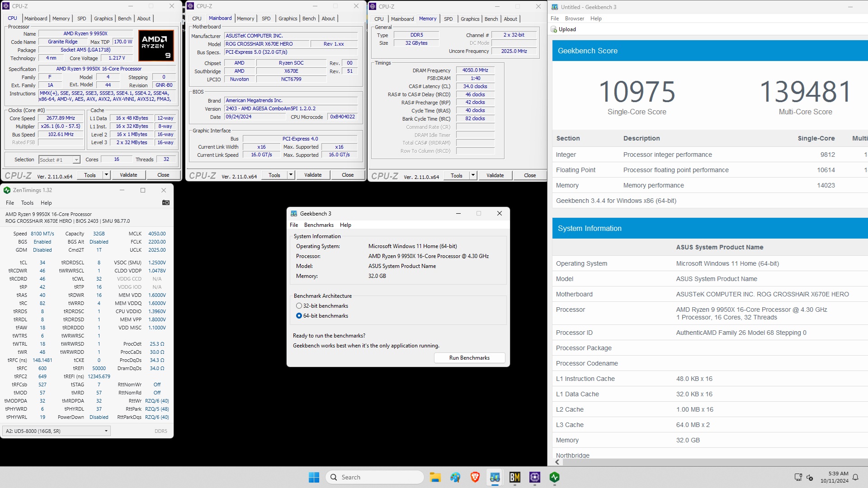868x488 pixels.
Task: Switch to Memory tab in first CPU-Z window
Action: pyautogui.click(x=61, y=19)
